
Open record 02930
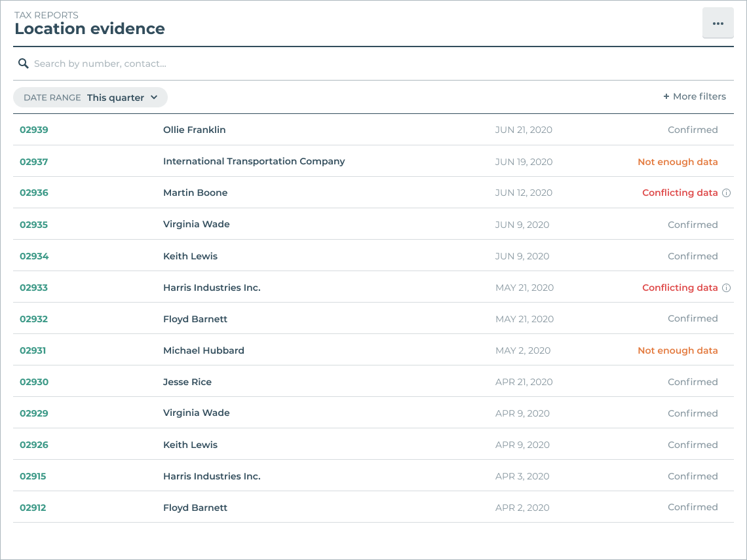point(34,382)
